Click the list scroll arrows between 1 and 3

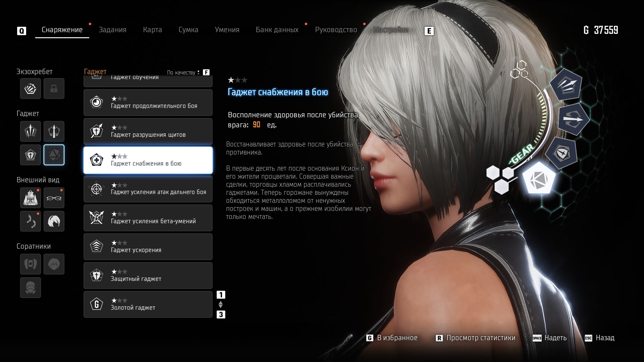220,305
